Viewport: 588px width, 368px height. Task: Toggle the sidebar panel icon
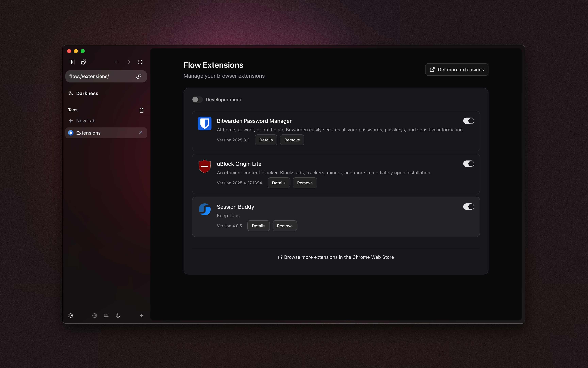pos(72,62)
